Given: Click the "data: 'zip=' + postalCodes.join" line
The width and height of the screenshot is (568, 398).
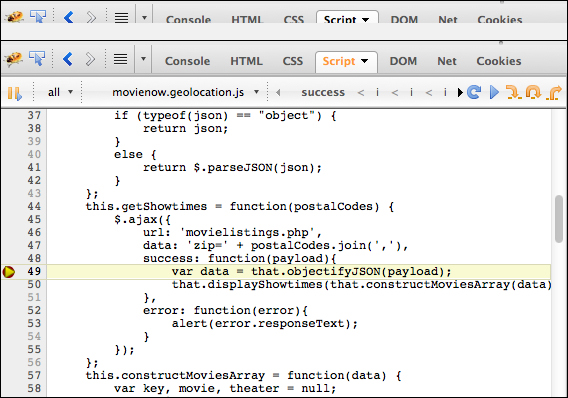Looking at the screenshot, I should [x=276, y=246].
